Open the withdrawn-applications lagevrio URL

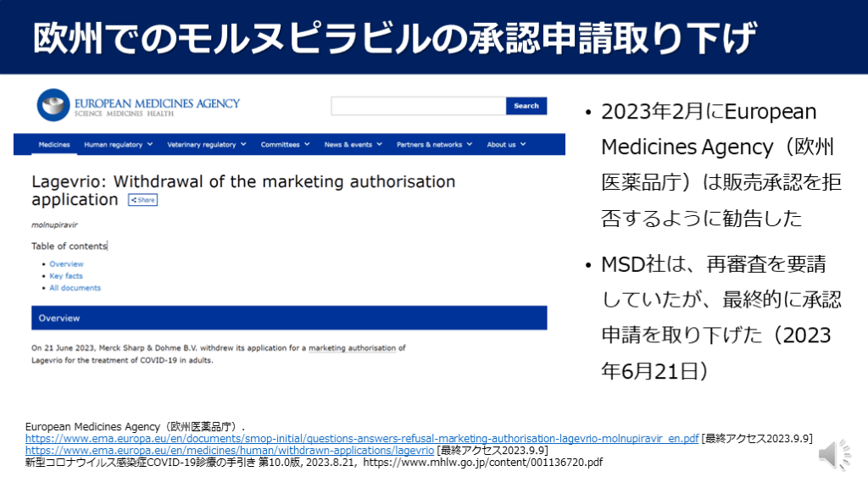[229, 450]
